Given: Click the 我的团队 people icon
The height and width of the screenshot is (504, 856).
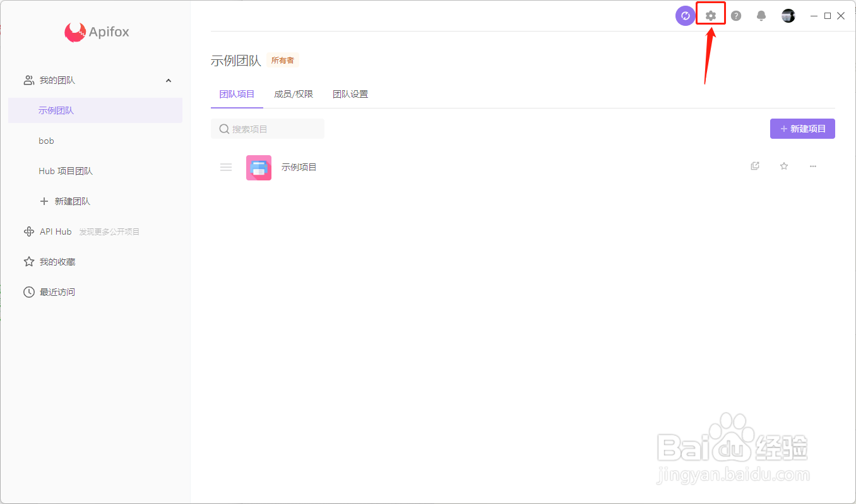Looking at the screenshot, I should click(x=29, y=80).
